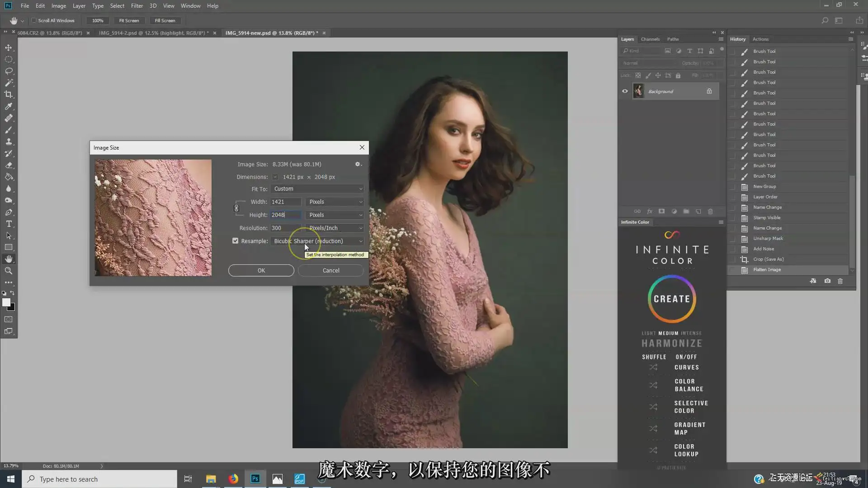Screen dimensions: 868x488
Task: Select the Crop tool
Action: (9, 94)
